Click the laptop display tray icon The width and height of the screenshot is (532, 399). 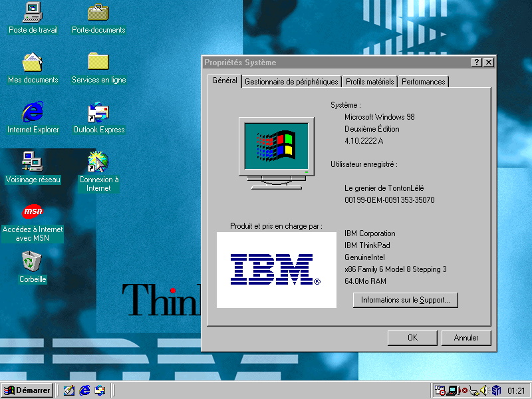tap(452, 390)
